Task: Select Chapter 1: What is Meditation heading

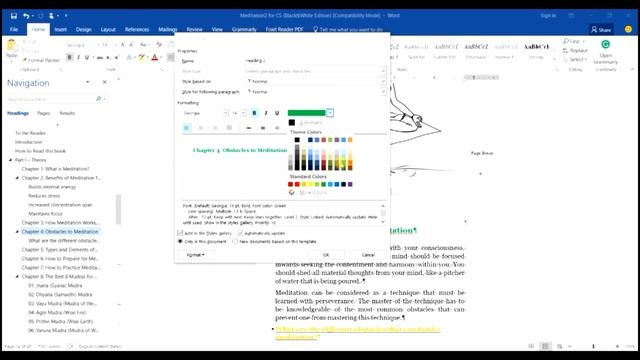Action: pyautogui.click(x=56, y=169)
